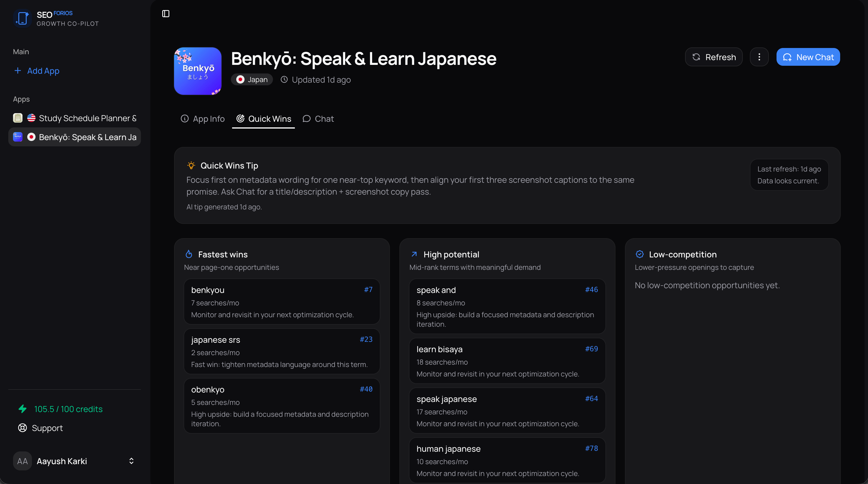
Task: Switch to the App Info tab
Action: (202, 119)
